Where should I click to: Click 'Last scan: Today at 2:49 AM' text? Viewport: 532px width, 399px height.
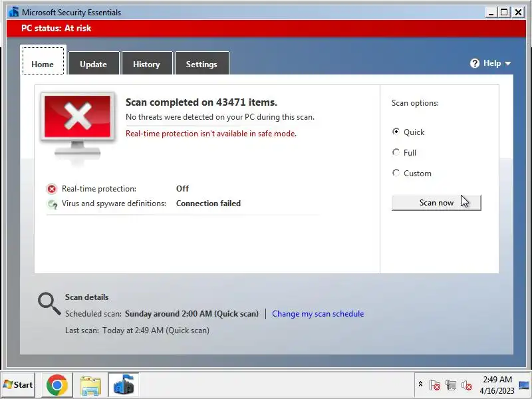[137, 331]
